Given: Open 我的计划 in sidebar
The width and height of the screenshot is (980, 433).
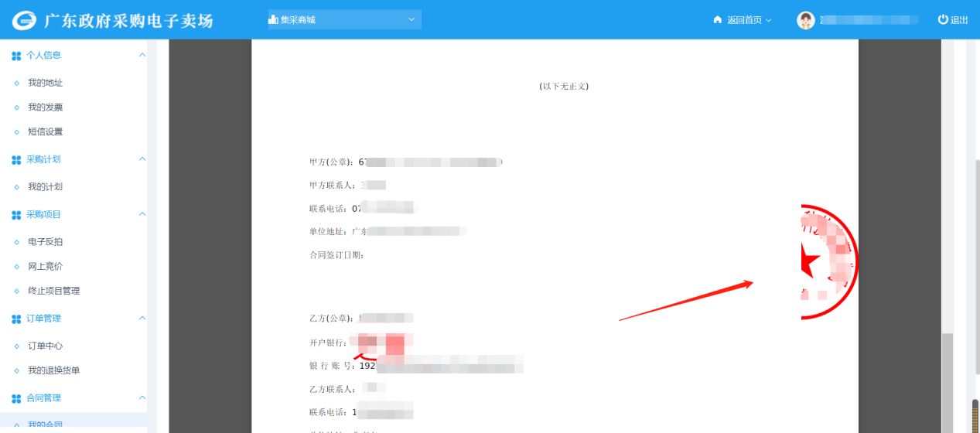Looking at the screenshot, I should click(x=45, y=187).
